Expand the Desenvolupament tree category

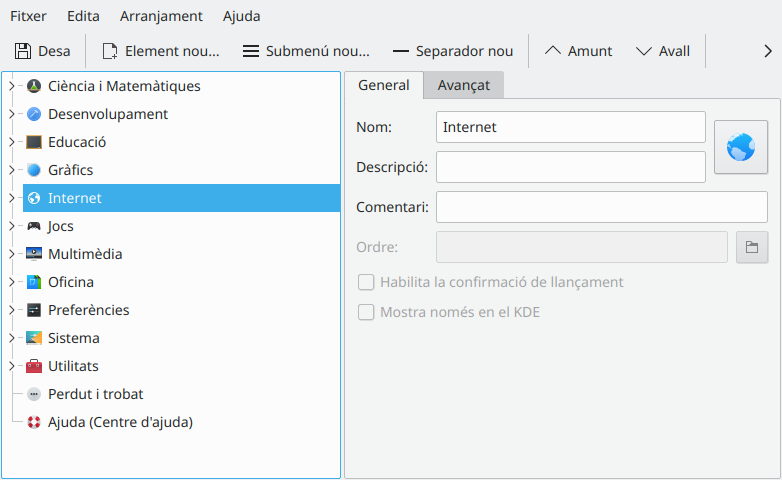(x=11, y=114)
